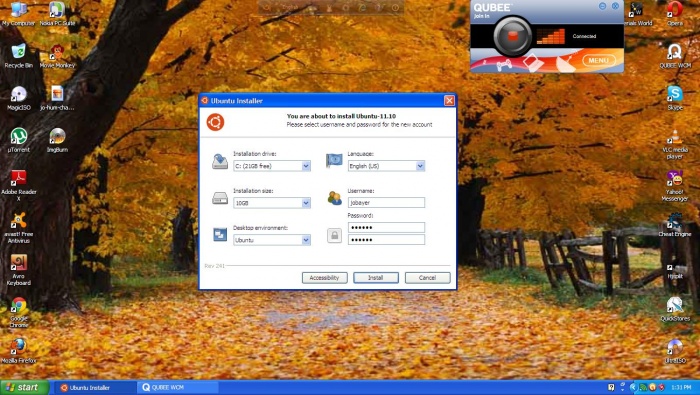
Task: Click the QUBEE laptop icon
Action: [x=533, y=63]
